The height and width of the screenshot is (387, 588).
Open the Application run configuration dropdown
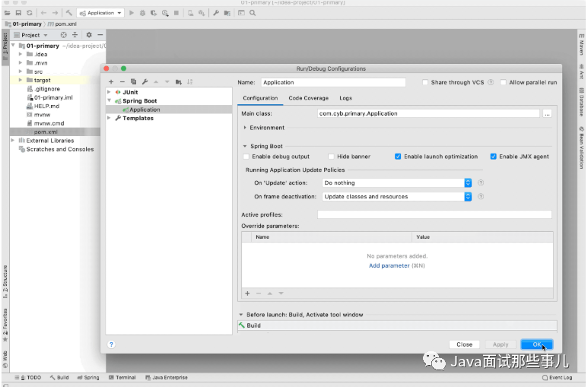(100, 13)
